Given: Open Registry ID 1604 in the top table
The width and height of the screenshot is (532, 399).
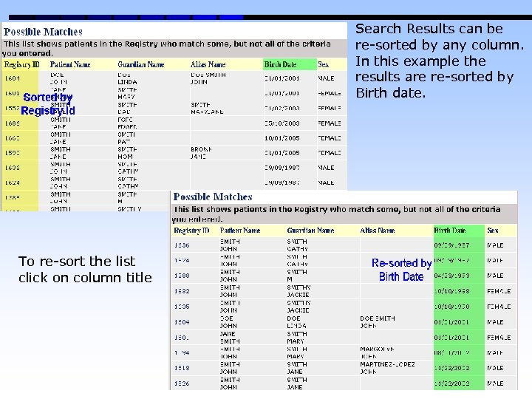Looking at the screenshot, I should (13, 78).
